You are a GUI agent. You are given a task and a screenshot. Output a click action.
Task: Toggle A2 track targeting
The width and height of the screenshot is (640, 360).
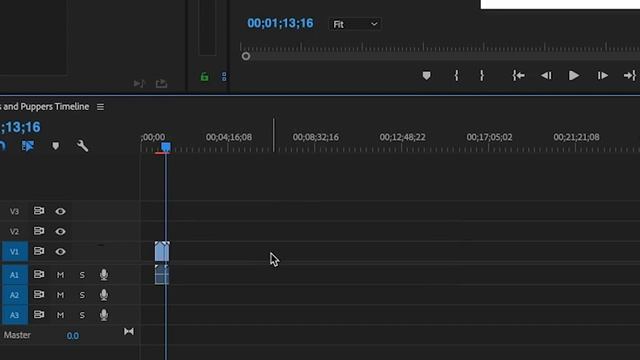pos(15,295)
